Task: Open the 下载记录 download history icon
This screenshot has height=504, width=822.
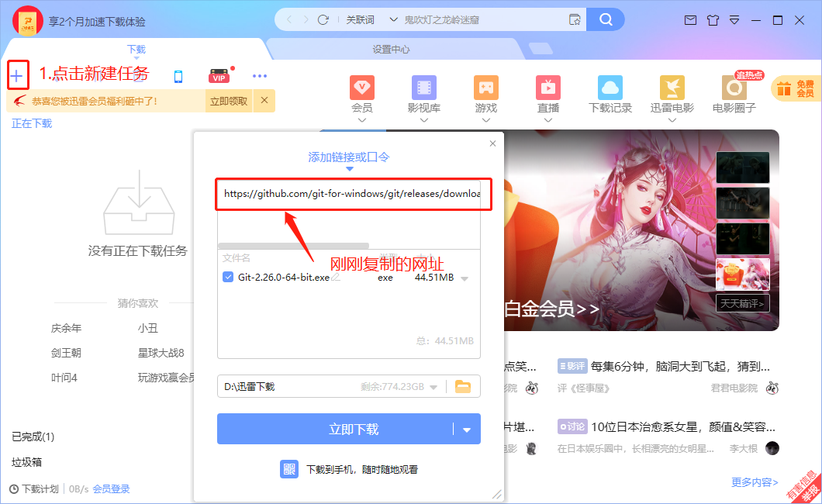Action: pyautogui.click(x=610, y=87)
